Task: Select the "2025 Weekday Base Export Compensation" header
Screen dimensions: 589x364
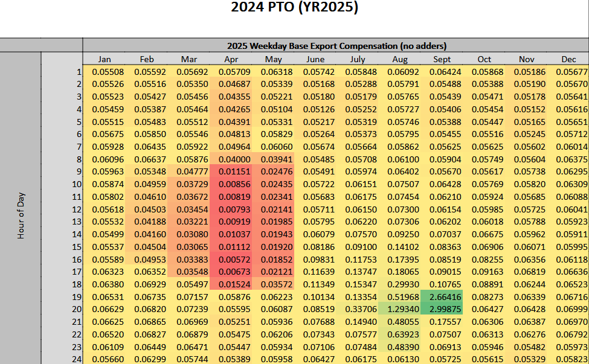Action: (x=336, y=45)
